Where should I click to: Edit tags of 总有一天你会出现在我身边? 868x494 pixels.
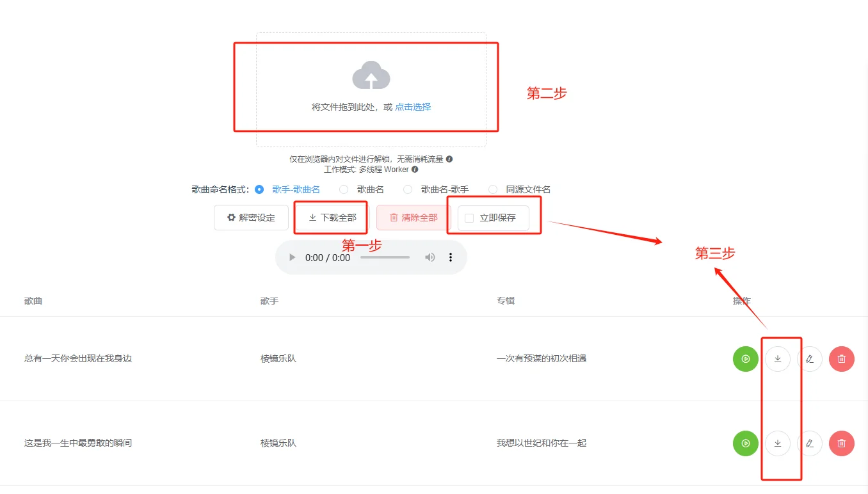[810, 359]
